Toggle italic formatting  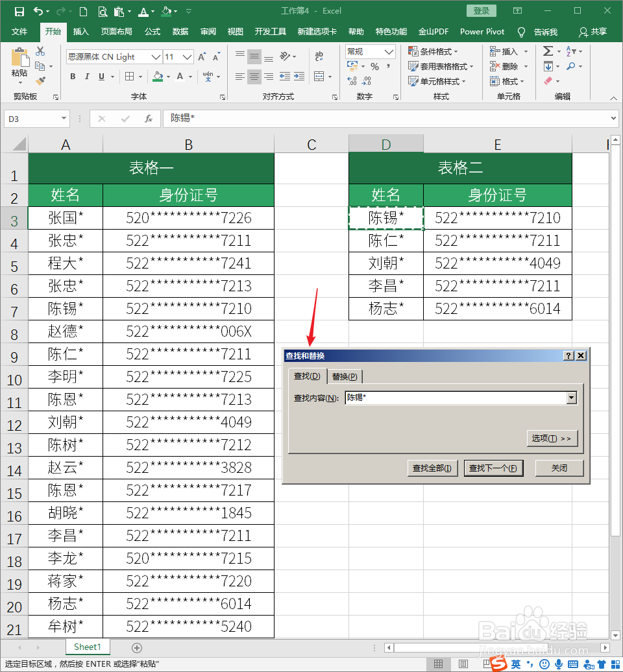click(87, 77)
